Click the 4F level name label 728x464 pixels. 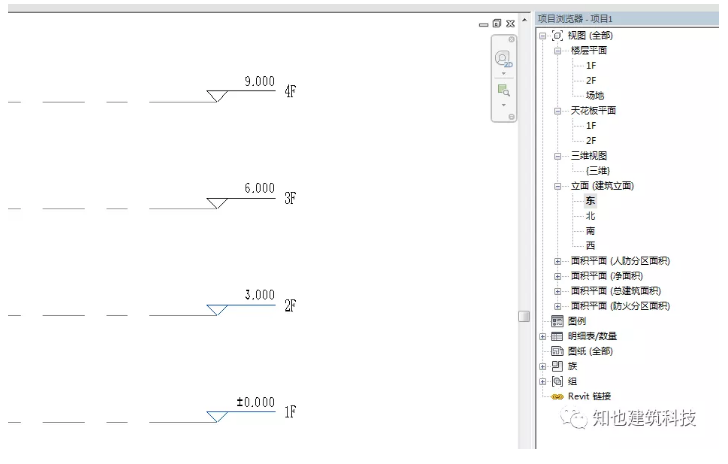tap(290, 91)
